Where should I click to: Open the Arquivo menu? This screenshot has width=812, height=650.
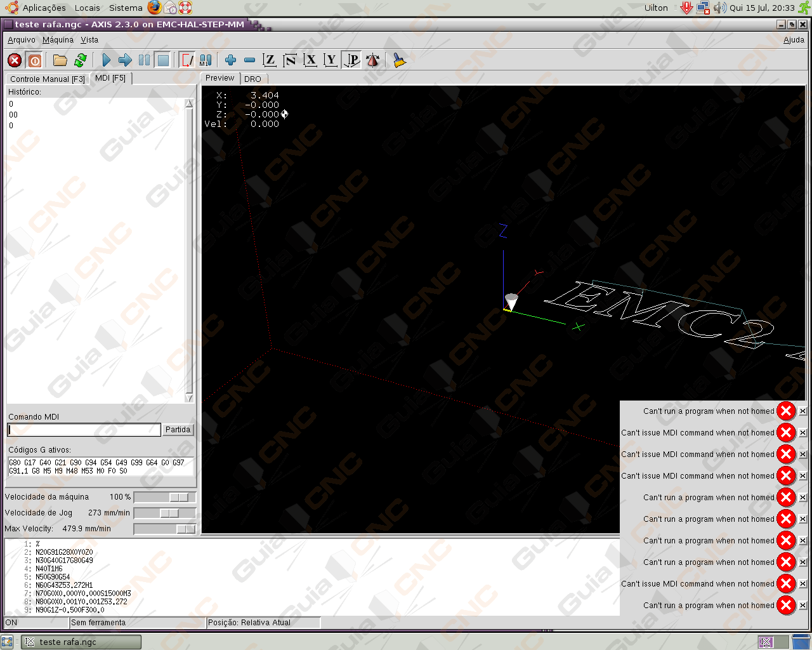coord(22,39)
